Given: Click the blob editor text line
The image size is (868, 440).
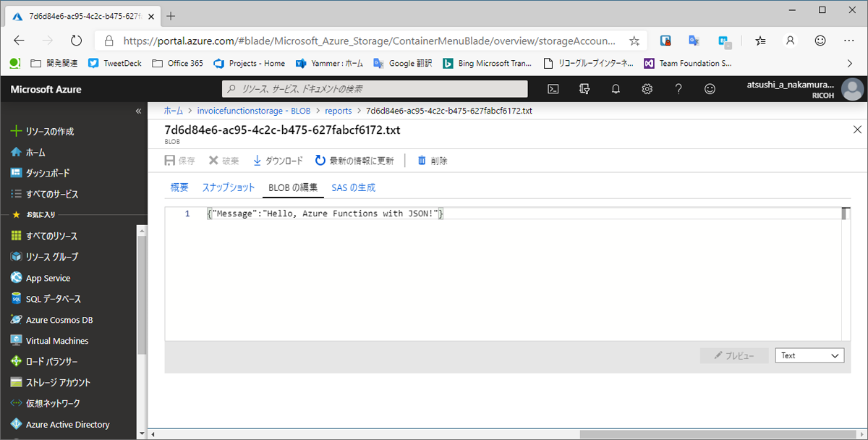Looking at the screenshot, I should tap(324, 213).
